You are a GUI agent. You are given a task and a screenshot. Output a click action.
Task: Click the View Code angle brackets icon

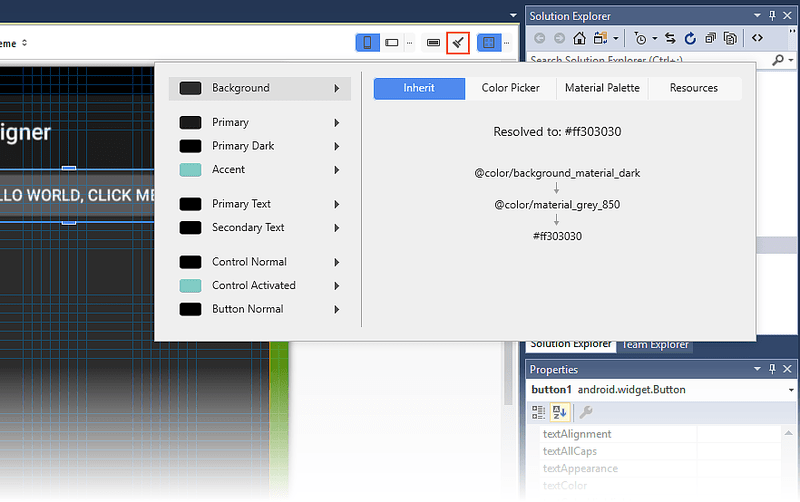point(757,38)
